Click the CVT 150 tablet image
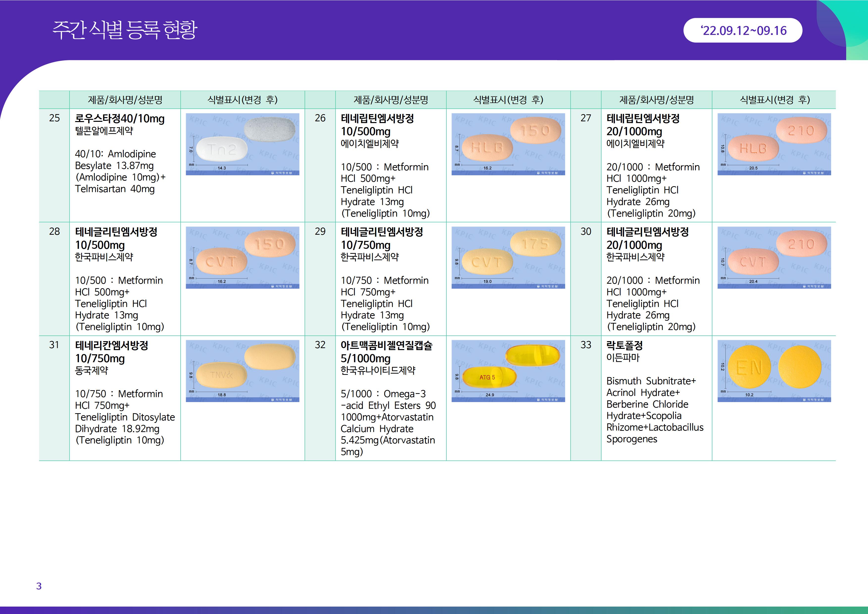 (x=242, y=258)
